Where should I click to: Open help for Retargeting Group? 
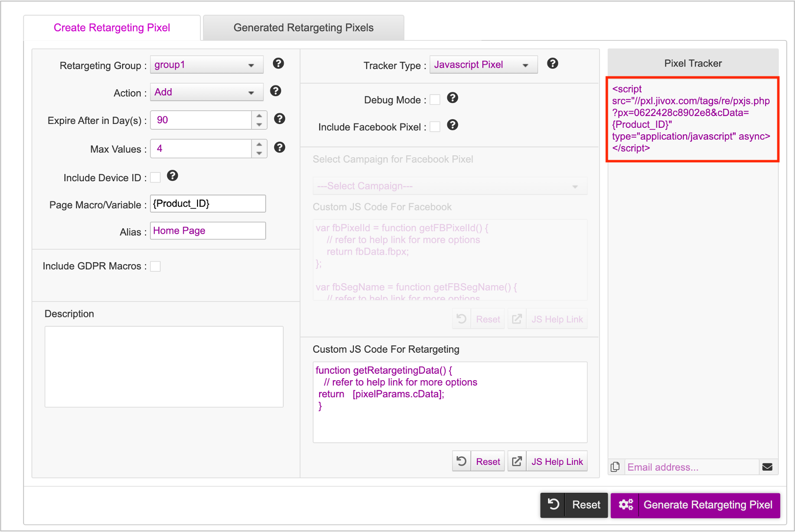[x=278, y=63]
